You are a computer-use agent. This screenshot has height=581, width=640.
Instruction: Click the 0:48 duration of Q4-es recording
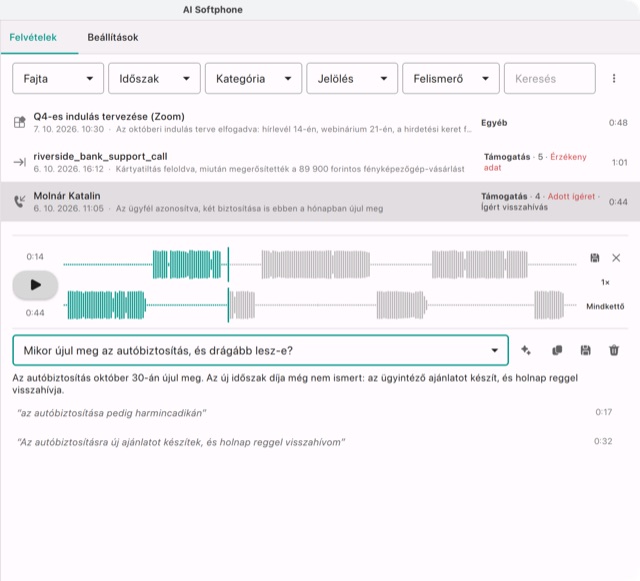618,122
